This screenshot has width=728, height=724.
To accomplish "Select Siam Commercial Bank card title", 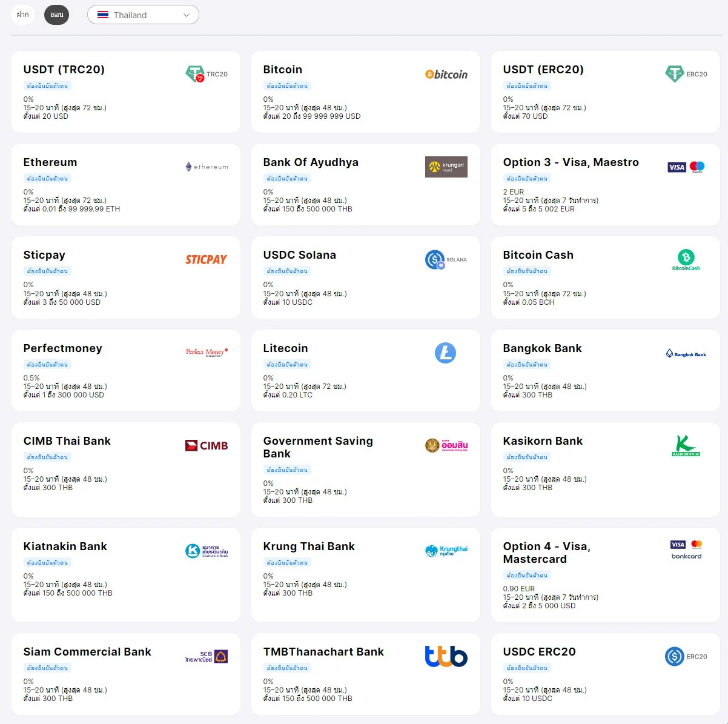I will click(x=87, y=652).
